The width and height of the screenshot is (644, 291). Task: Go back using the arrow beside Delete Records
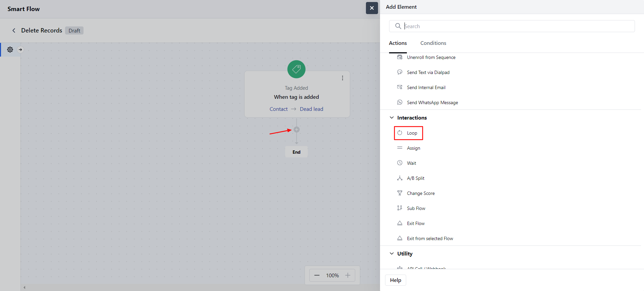click(14, 30)
